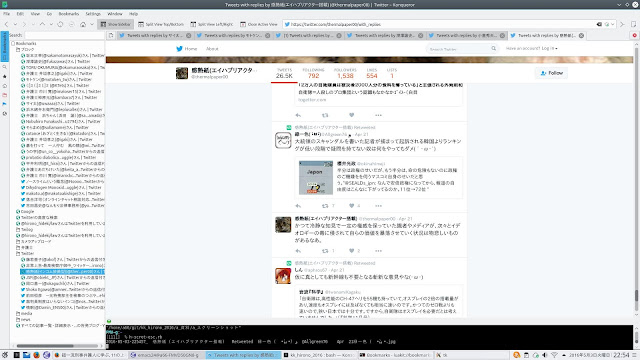Go to the Home page icon
This screenshot has width=640, height=360.
pos(83,24)
